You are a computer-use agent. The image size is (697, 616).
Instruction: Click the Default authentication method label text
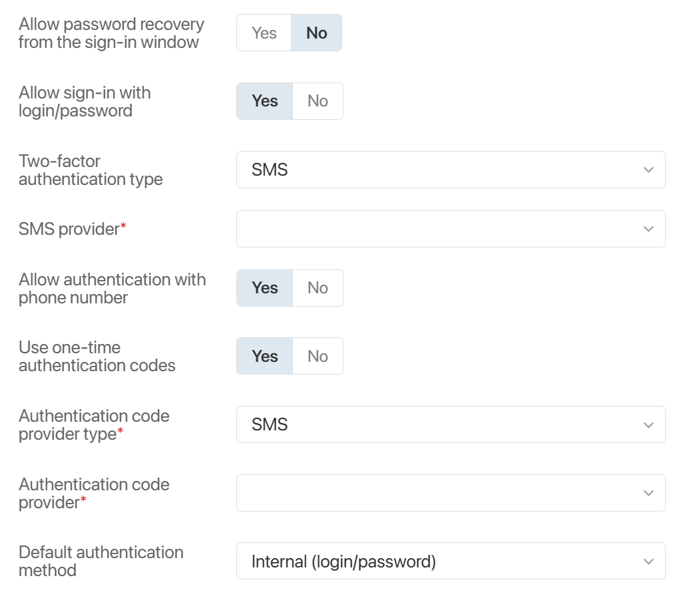[101, 561]
